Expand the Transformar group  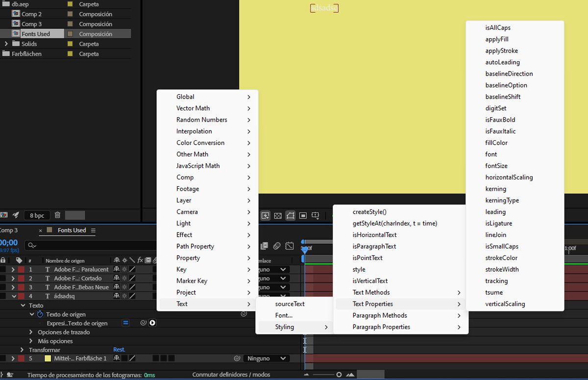click(x=22, y=350)
